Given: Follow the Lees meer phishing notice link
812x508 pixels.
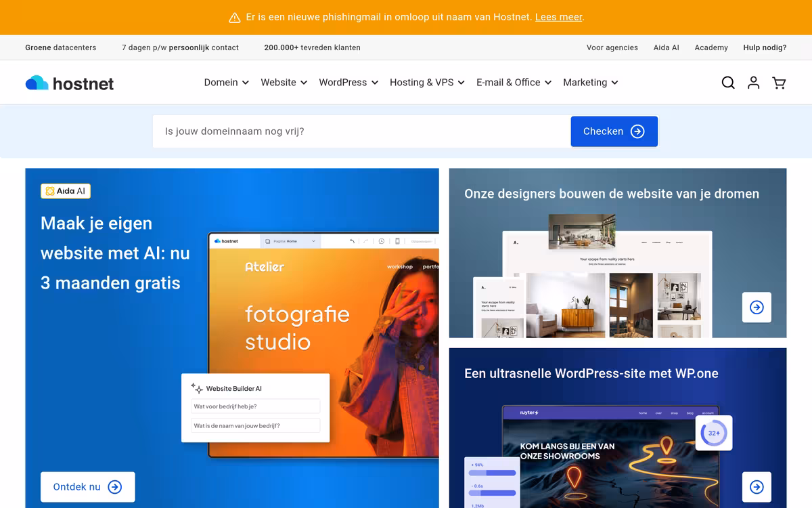Looking at the screenshot, I should 558,18.
